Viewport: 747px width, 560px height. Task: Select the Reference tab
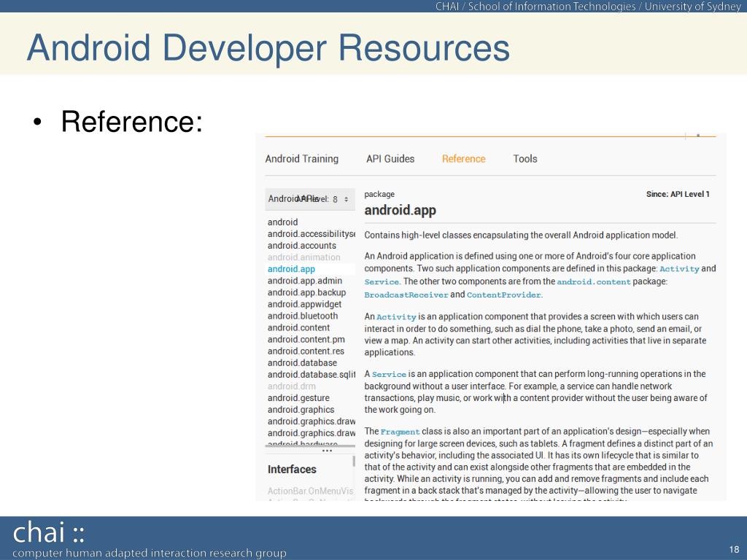tap(463, 159)
